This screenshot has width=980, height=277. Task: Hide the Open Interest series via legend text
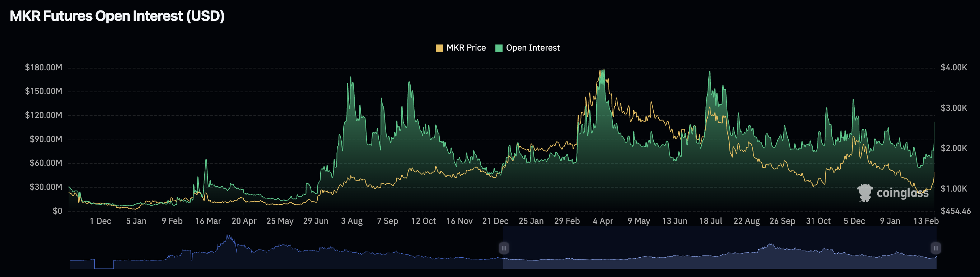[x=532, y=48]
